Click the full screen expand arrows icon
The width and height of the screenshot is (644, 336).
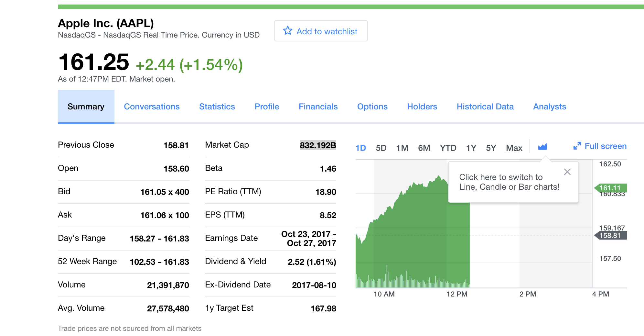click(577, 146)
